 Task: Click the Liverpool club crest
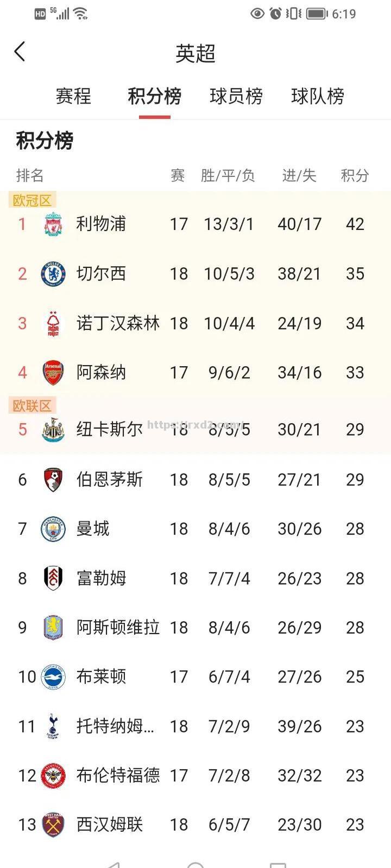tap(53, 224)
